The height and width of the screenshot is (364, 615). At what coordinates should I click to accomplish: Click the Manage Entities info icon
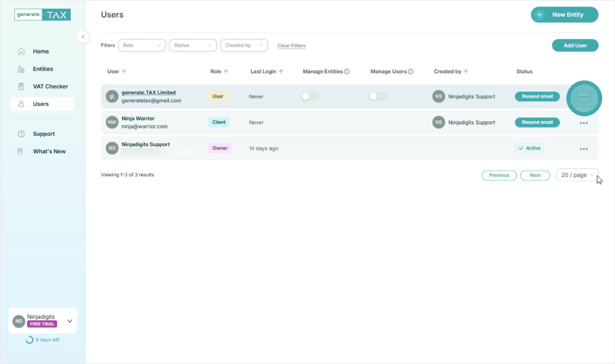[x=347, y=71]
